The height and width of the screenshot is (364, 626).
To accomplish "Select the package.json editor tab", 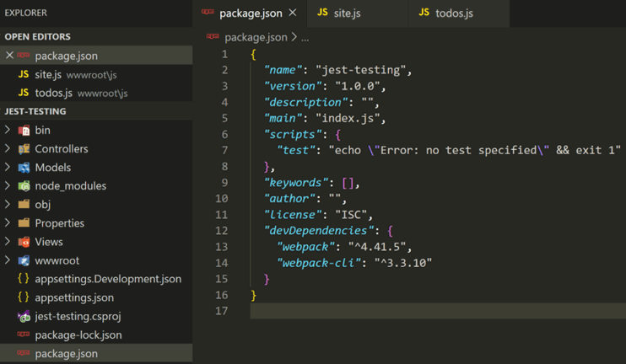I will tap(250, 13).
